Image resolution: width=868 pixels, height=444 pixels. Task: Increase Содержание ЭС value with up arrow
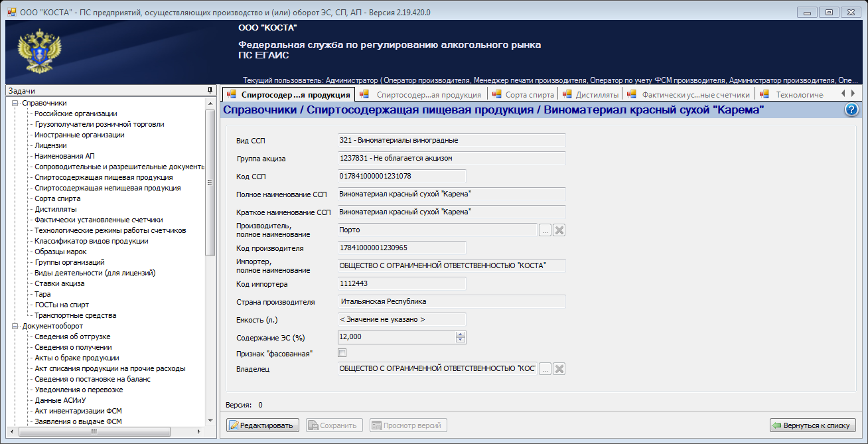[x=461, y=334]
